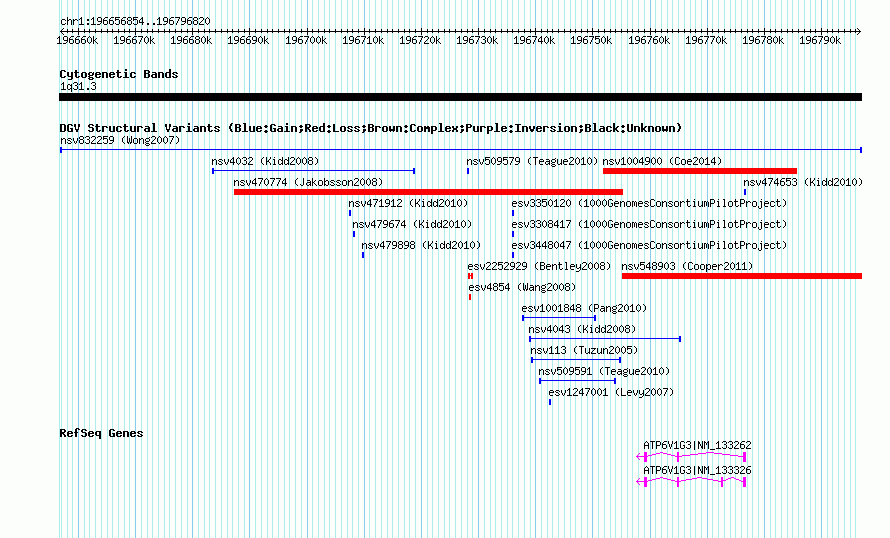Screen dimensions: 890x538
Task: Click the esv1001848 (Pang2010) label
Action: point(584,308)
